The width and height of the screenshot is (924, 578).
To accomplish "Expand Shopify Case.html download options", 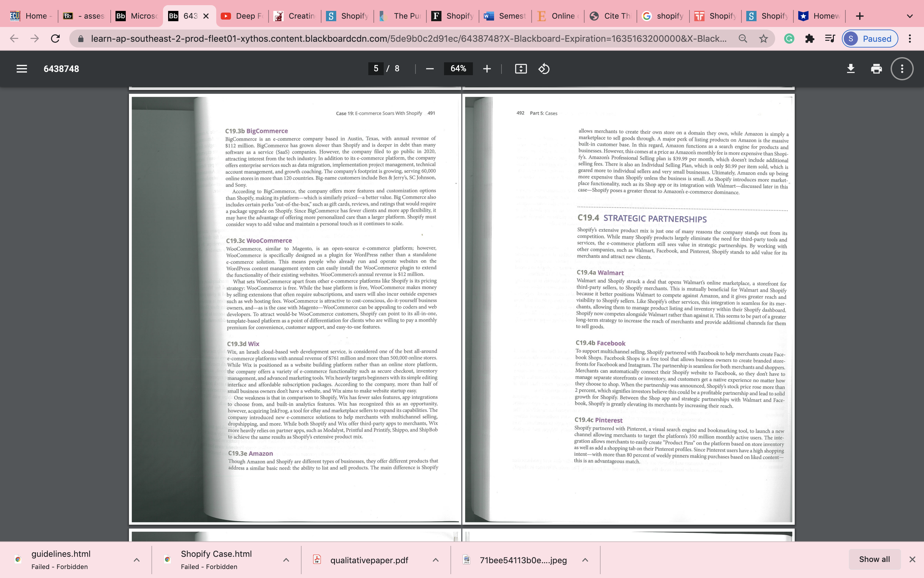I will (286, 560).
